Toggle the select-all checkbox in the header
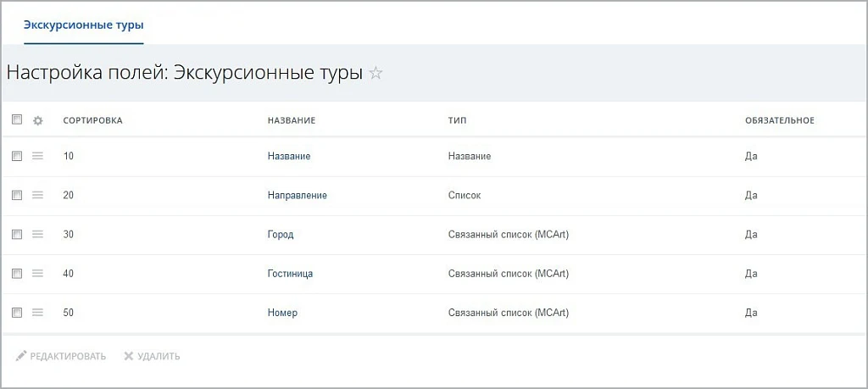The height and width of the screenshot is (389, 868). coord(17,119)
